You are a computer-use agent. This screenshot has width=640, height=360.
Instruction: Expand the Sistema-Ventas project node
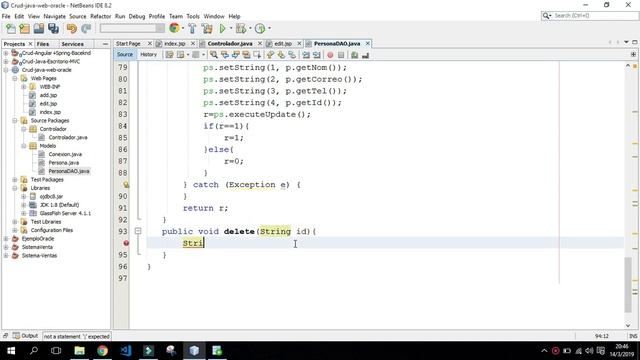(x=6, y=256)
